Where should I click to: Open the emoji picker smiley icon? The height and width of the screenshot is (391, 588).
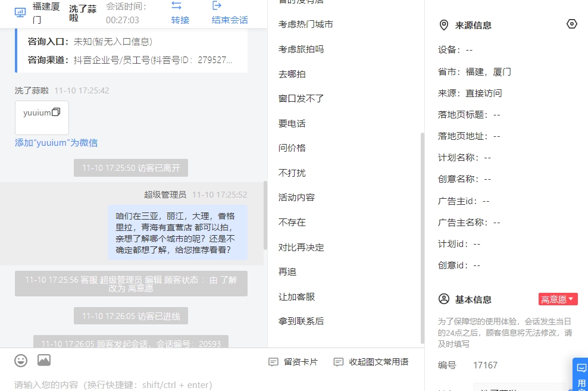click(x=21, y=361)
